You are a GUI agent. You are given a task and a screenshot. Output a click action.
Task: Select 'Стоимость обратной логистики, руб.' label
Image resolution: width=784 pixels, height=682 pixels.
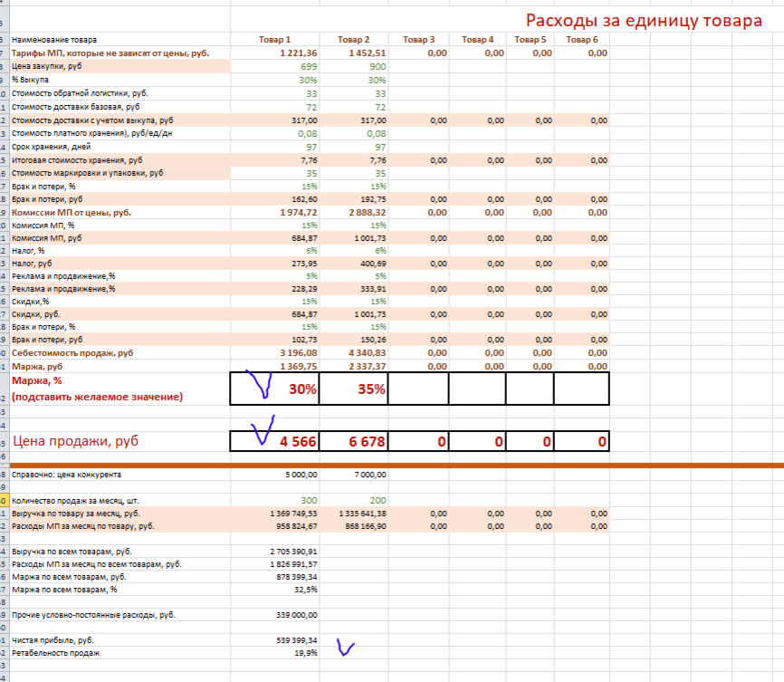(x=80, y=93)
